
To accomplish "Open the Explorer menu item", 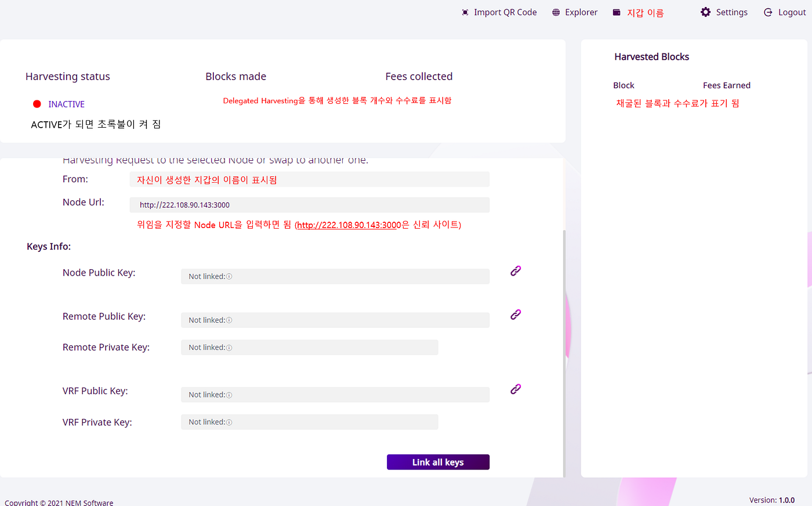I will pyautogui.click(x=575, y=12).
